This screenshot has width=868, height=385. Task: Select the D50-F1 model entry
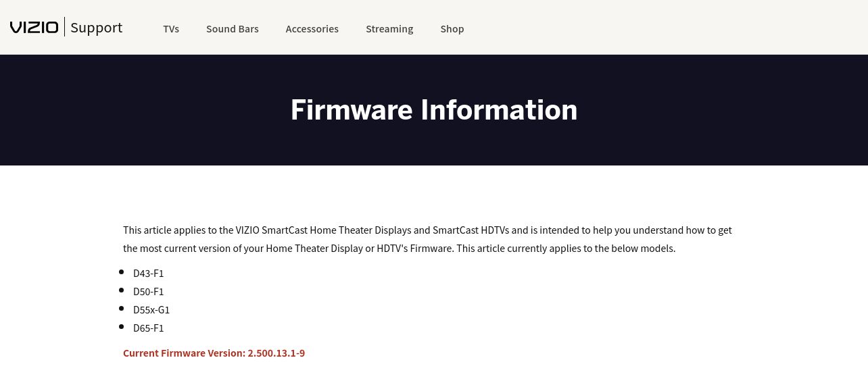coord(149,291)
